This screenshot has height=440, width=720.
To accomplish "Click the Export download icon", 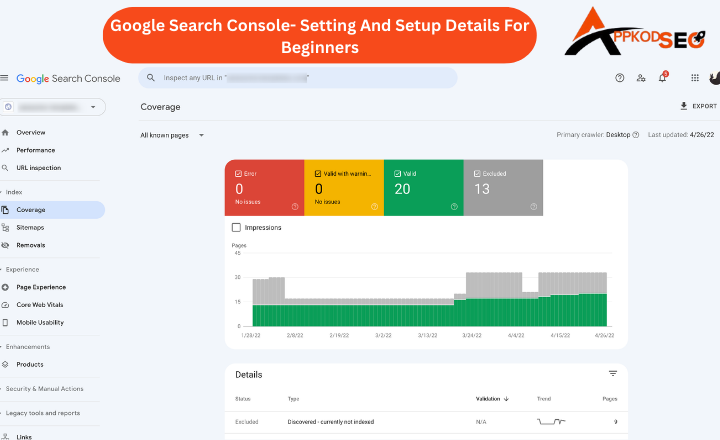I will click(684, 106).
